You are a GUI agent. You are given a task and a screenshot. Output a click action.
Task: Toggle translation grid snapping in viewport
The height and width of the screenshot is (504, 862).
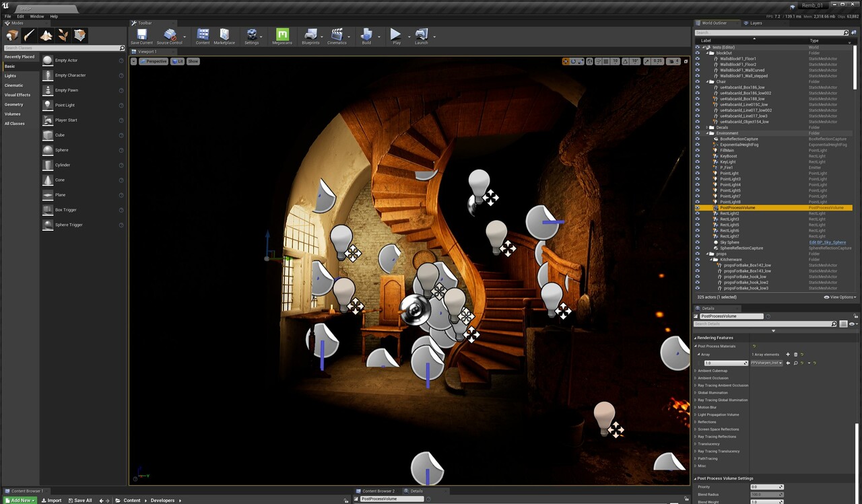605,61
